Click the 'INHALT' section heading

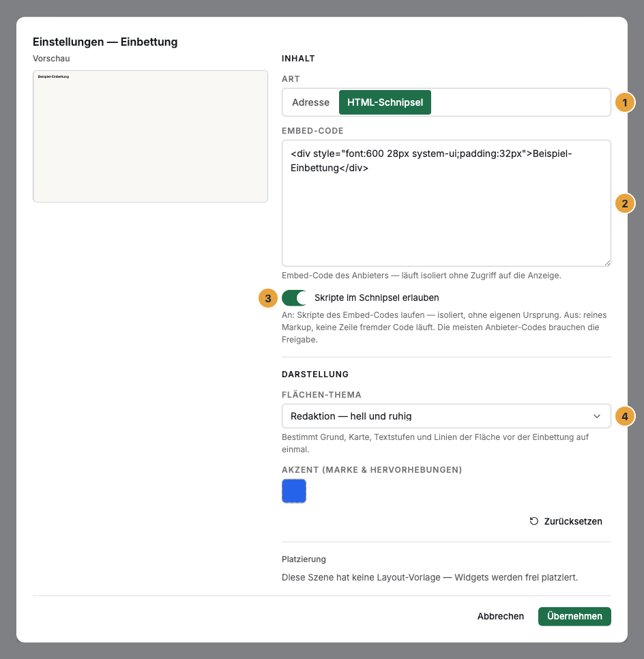(298, 59)
